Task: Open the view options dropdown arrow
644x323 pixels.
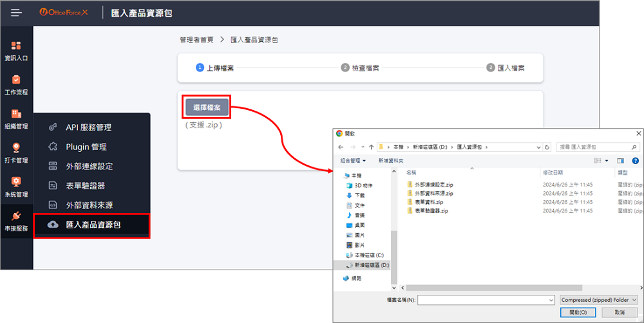Action: 607,160
